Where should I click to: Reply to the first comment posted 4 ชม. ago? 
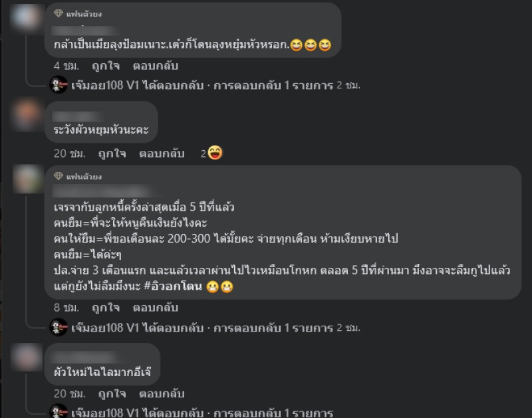click(156, 66)
